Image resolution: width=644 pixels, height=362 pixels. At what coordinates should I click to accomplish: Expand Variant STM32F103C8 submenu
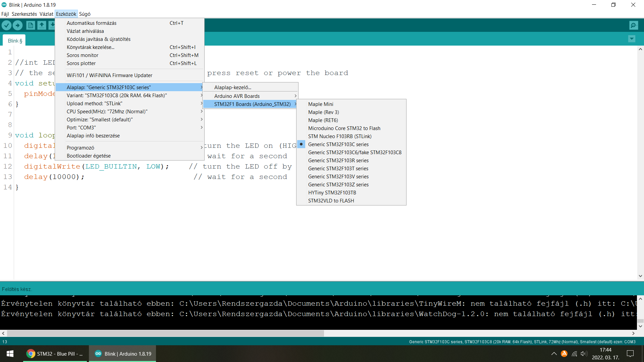(x=129, y=96)
